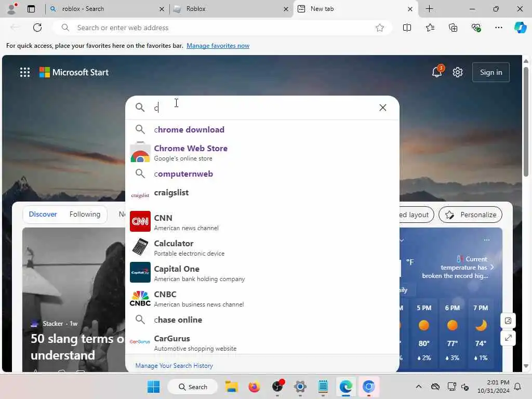
Task: Select the New tab tab
Action: pos(355,9)
